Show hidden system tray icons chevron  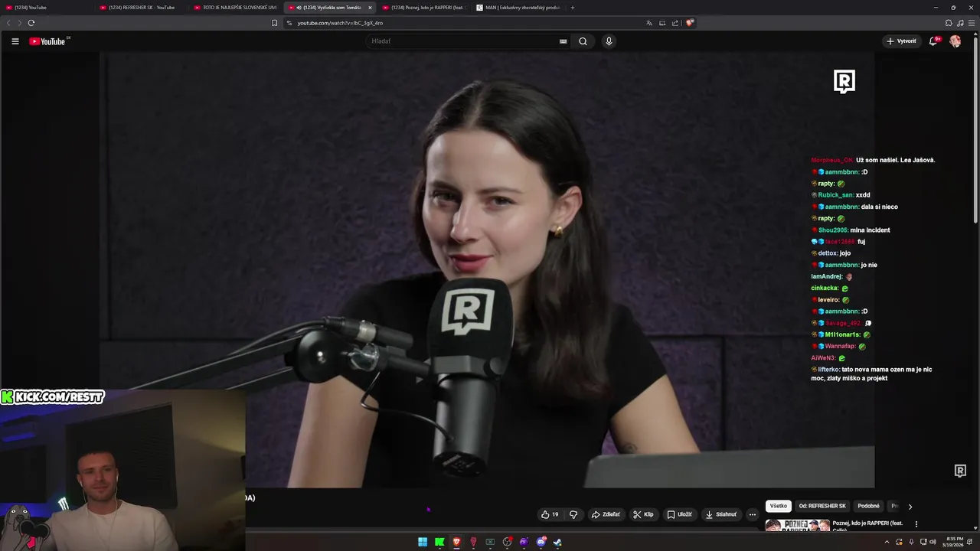click(887, 542)
